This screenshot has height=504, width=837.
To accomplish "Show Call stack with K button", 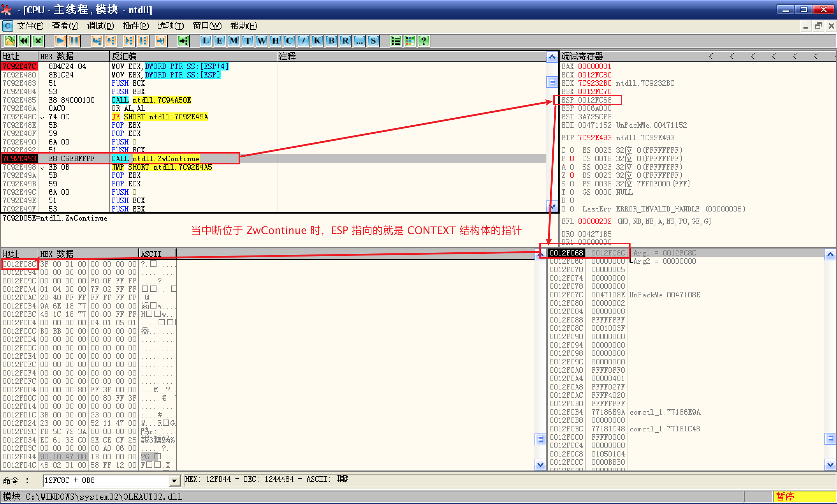I will (x=317, y=41).
